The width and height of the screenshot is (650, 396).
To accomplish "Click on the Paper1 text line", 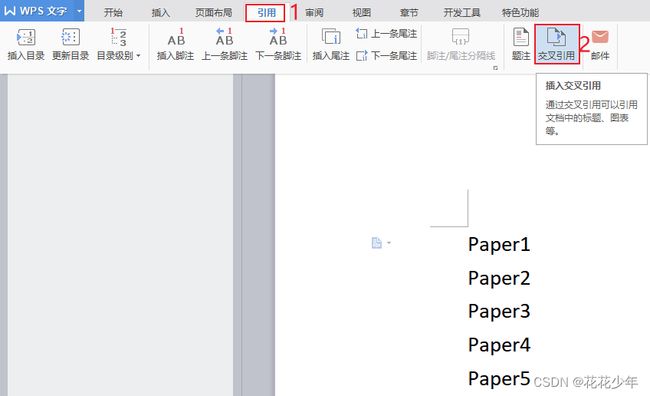I will tap(499, 245).
